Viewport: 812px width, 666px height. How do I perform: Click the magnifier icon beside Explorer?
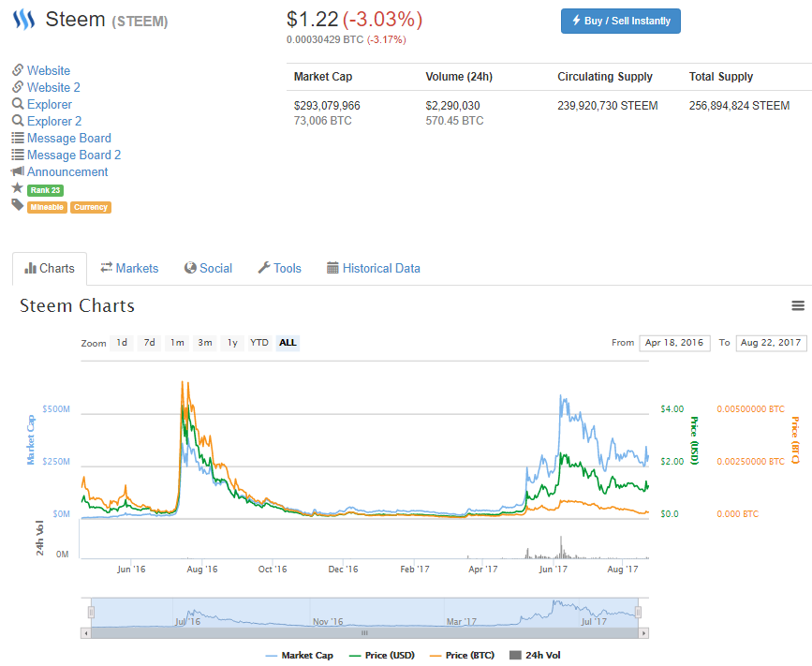(x=18, y=104)
